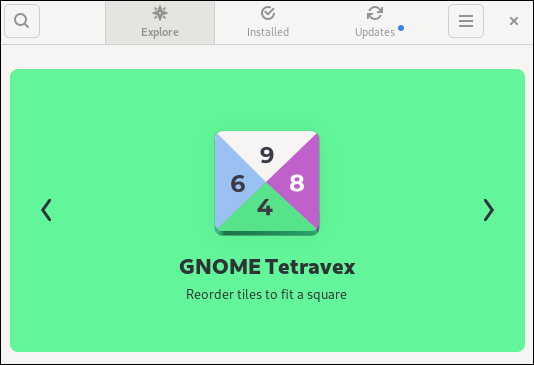Screen dimensions: 534x365
Task: Show the previous featured app
Action: pyautogui.click(x=46, y=210)
